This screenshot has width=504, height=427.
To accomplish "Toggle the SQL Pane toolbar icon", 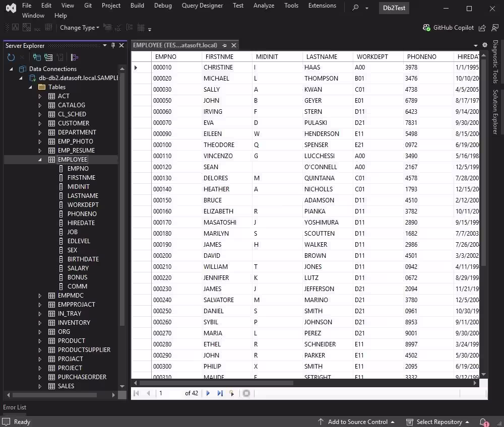I will pos(37,28).
